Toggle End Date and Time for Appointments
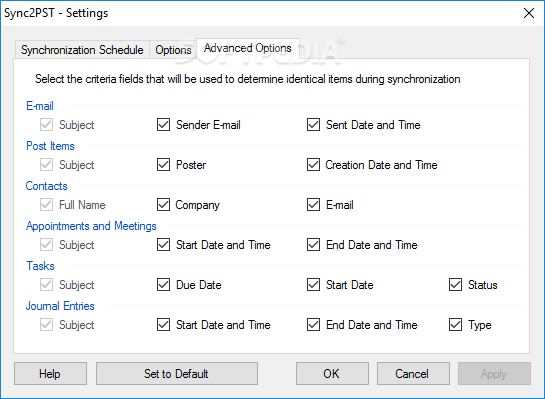The width and height of the screenshot is (545, 399). [x=314, y=244]
